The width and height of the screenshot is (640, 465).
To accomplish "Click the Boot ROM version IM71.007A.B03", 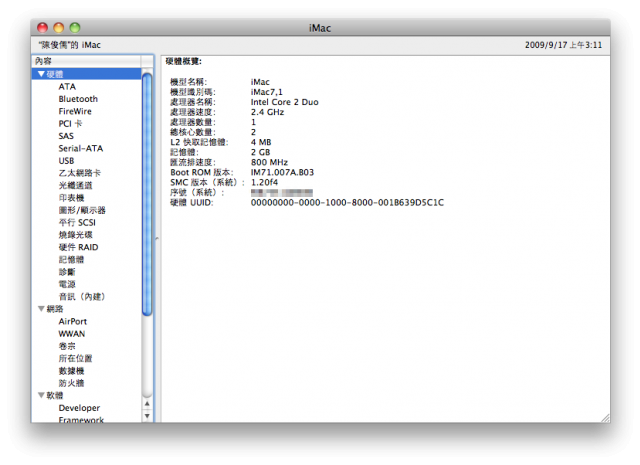I will pos(282,172).
